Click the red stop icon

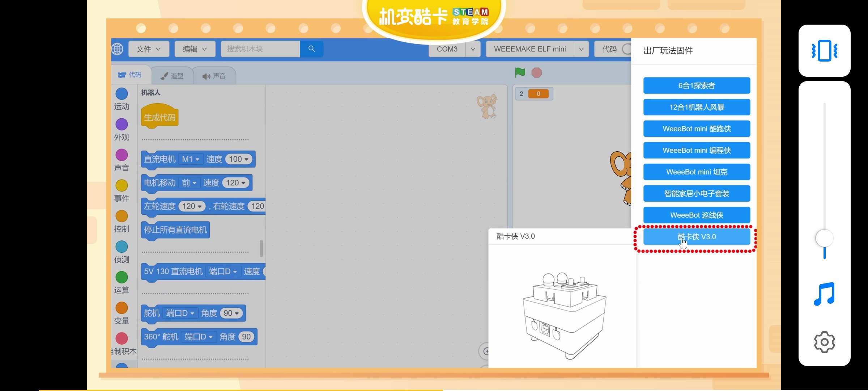pos(537,73)
